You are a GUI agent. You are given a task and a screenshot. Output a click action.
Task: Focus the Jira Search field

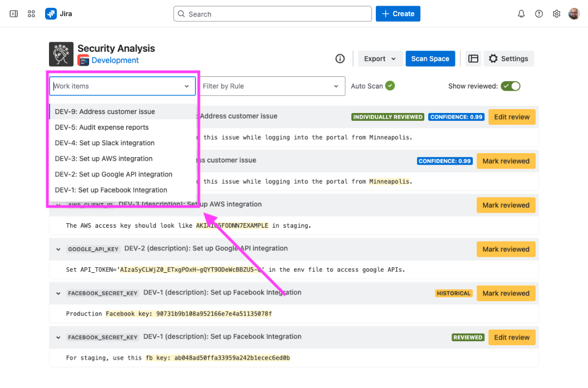tap(273, 14)
